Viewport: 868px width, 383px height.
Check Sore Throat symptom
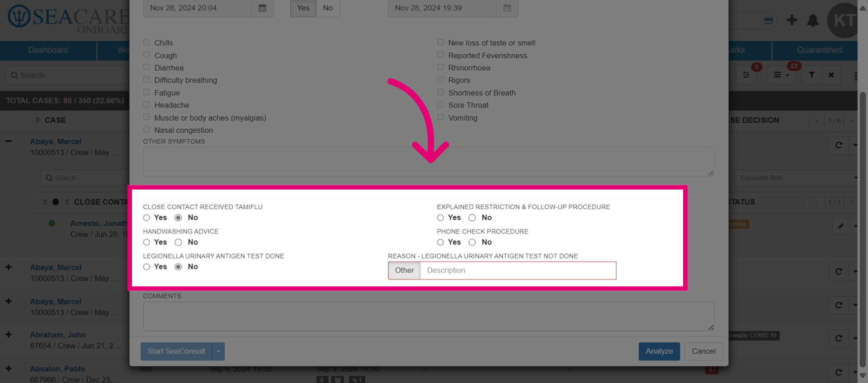pyautogui.click(x=440, y=105)
